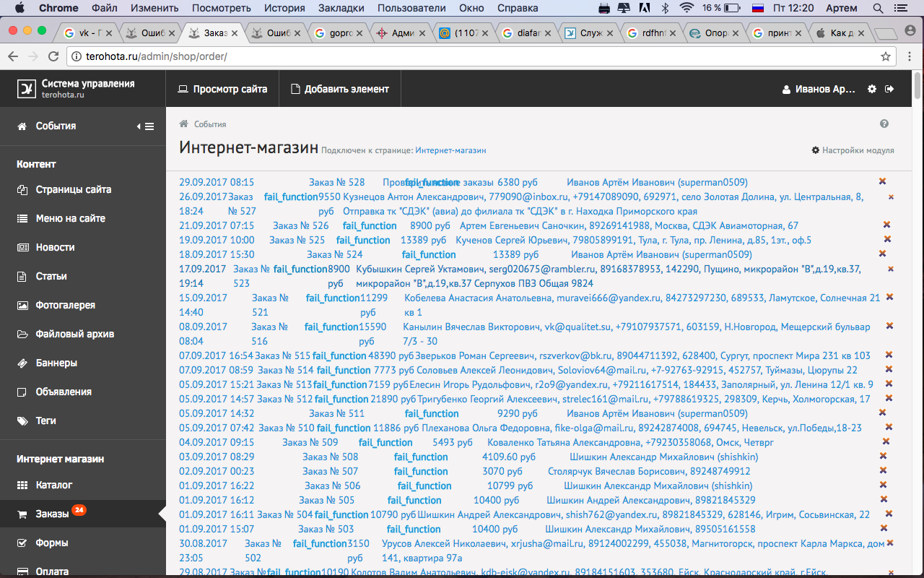Screen dimensions: 924x578
Task: Open the Forms section (Формы)
Action: click(x=52, y=543)
